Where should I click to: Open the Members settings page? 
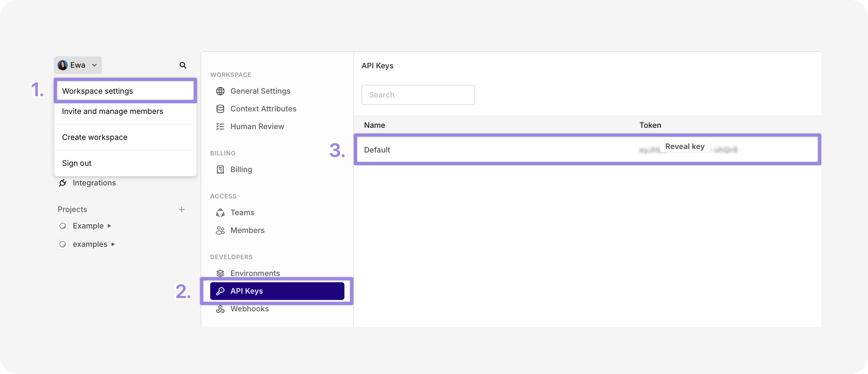tap(247, 230)
